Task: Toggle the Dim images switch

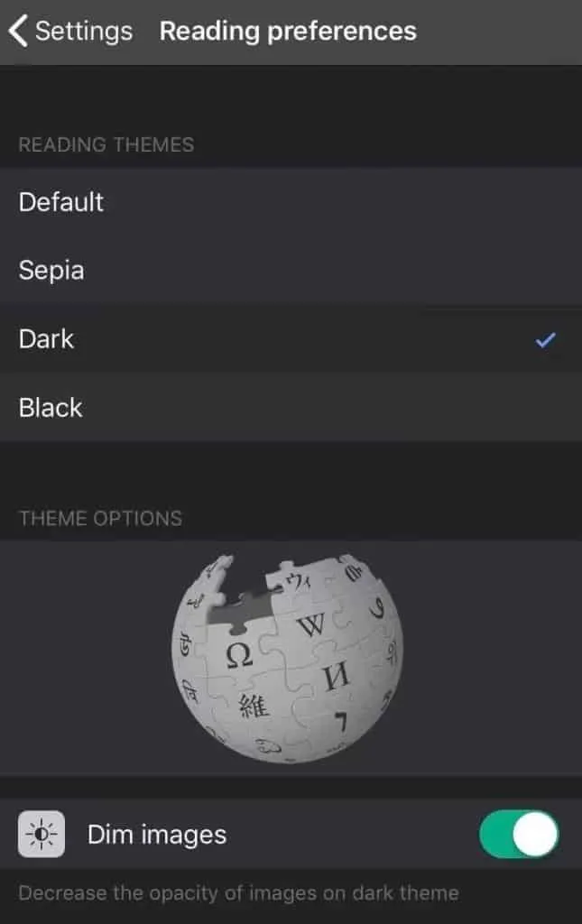Action: pyautogui.click(x=518, y=834)
